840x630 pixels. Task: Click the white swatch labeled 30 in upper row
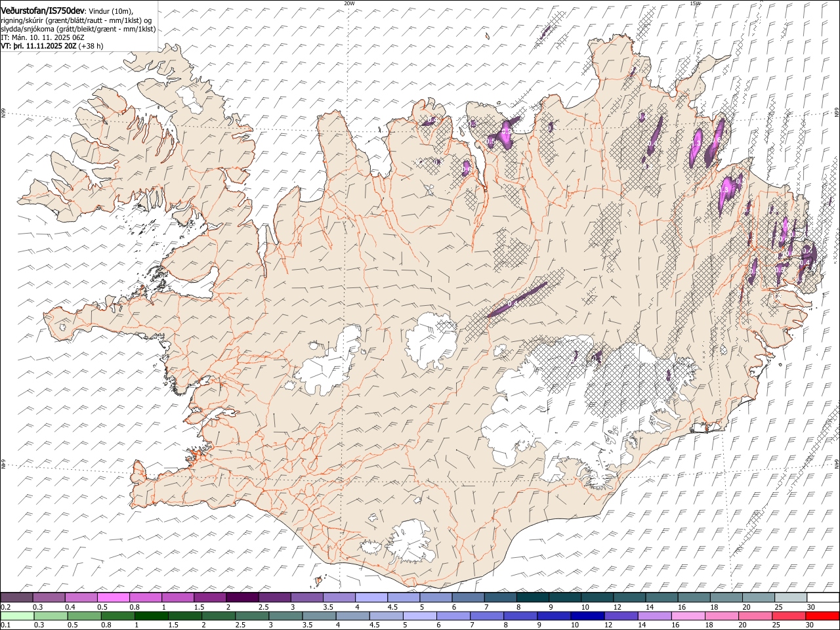click(x=823, y=598)
